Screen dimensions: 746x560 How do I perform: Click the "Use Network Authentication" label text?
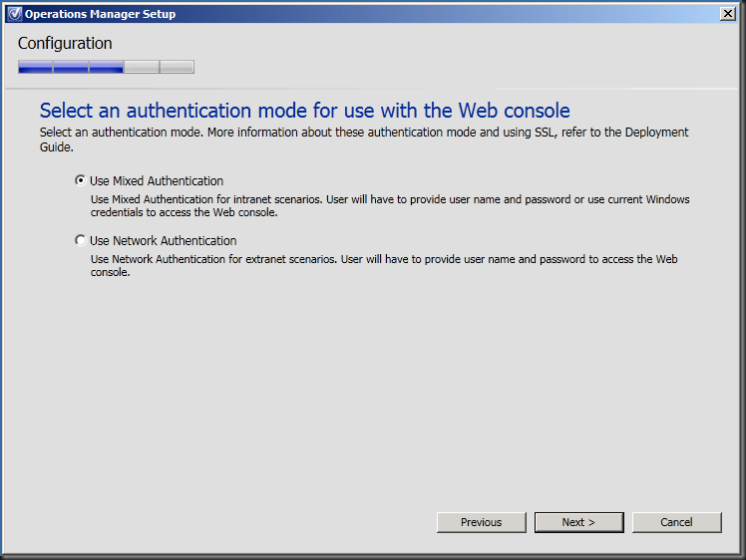click(164, 240)
